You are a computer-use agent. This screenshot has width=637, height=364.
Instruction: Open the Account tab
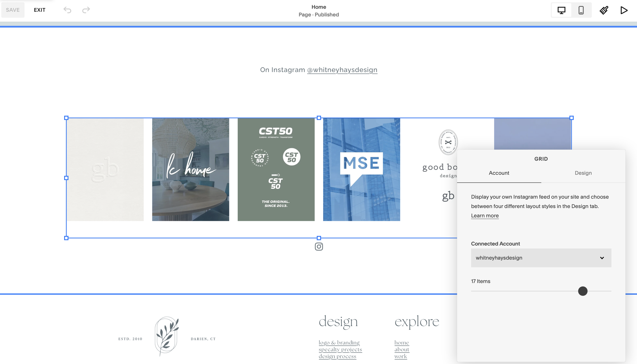click(x=499, y=173)
